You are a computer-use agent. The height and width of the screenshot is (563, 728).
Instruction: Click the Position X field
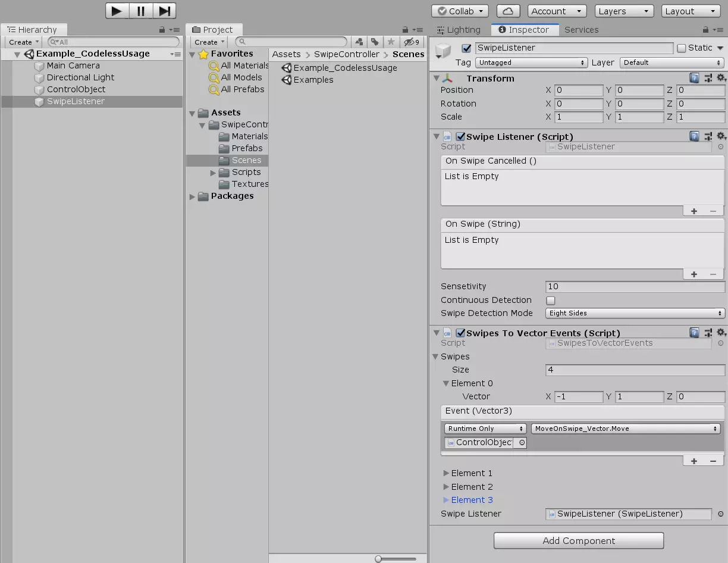[579, 90]
